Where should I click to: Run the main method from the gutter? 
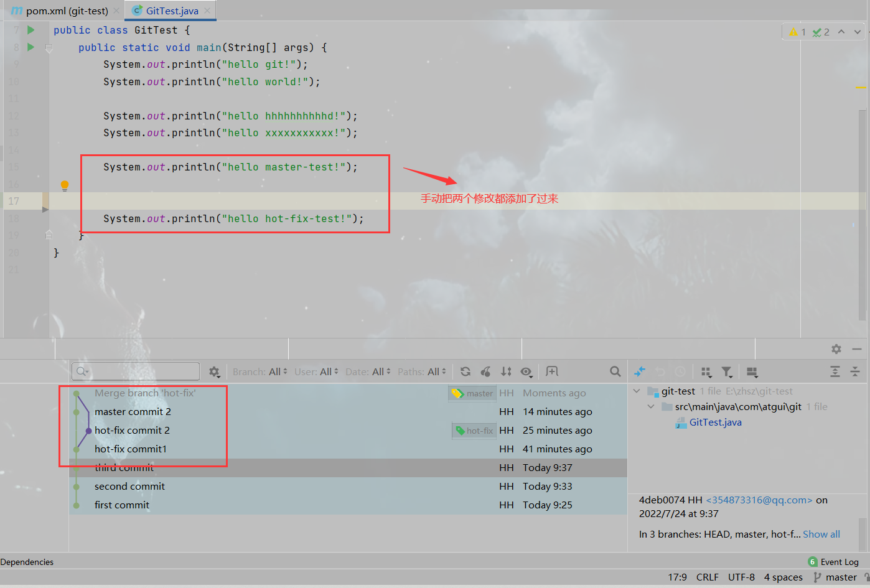[x=30, y=47]
